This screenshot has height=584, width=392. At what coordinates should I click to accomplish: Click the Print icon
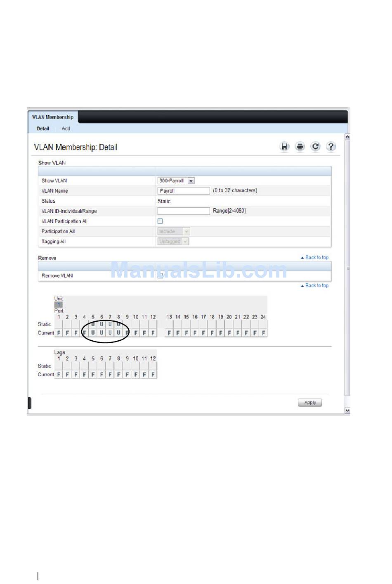coord(300,147)
